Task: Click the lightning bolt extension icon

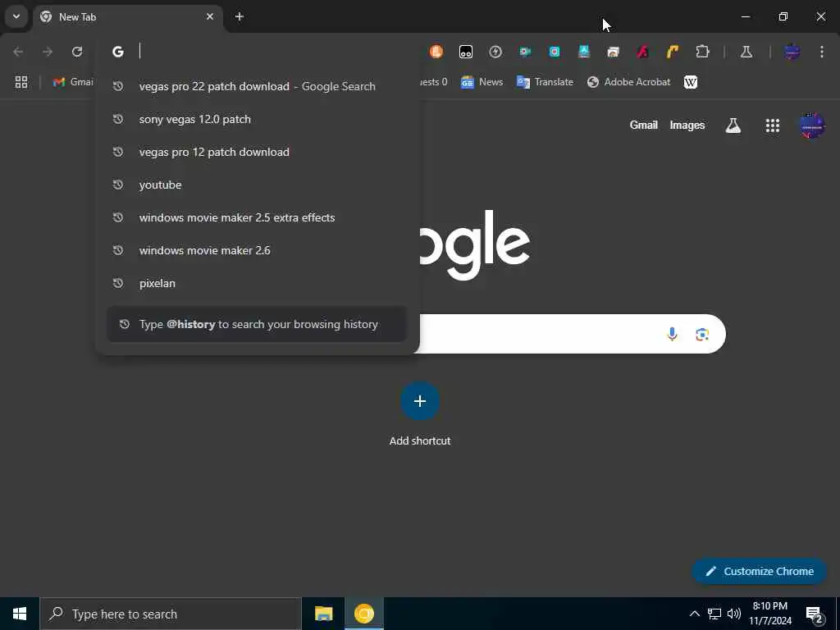Action: click(495, 52)
